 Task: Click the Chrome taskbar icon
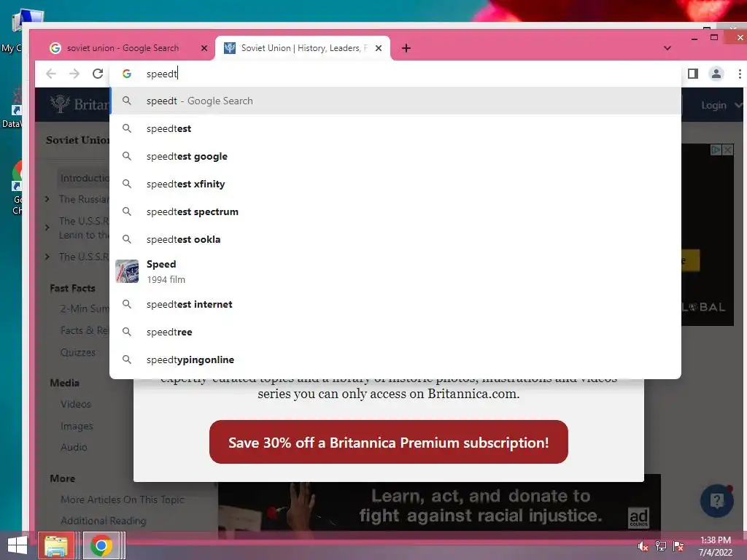(x=101, y=545)
